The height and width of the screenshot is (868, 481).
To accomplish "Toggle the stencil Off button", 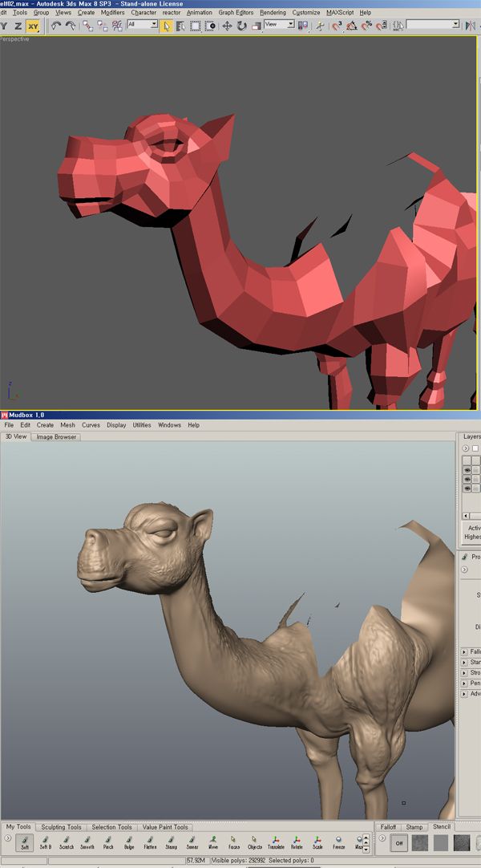I will pyautogui.click(x=398, y=844).
